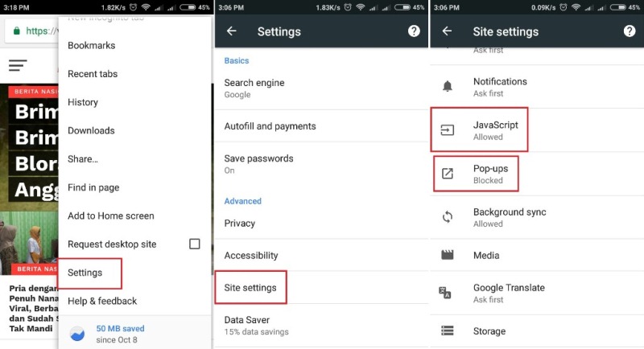Open Bookmarks from Chrome menu
Viewport: 644px width, 349px height.
[134, 46]
